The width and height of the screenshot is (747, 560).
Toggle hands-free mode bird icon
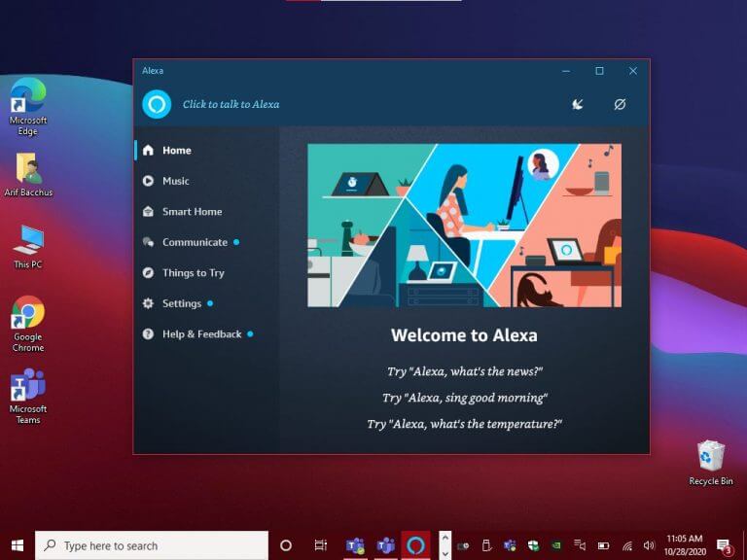pos(578,104)
